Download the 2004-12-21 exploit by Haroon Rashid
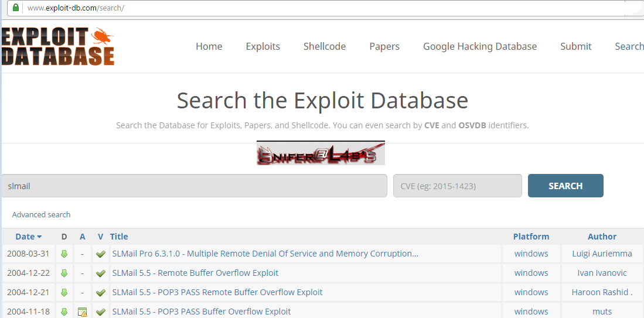The image size is (644, 318). pyautogui.click(x=64, y=293)
